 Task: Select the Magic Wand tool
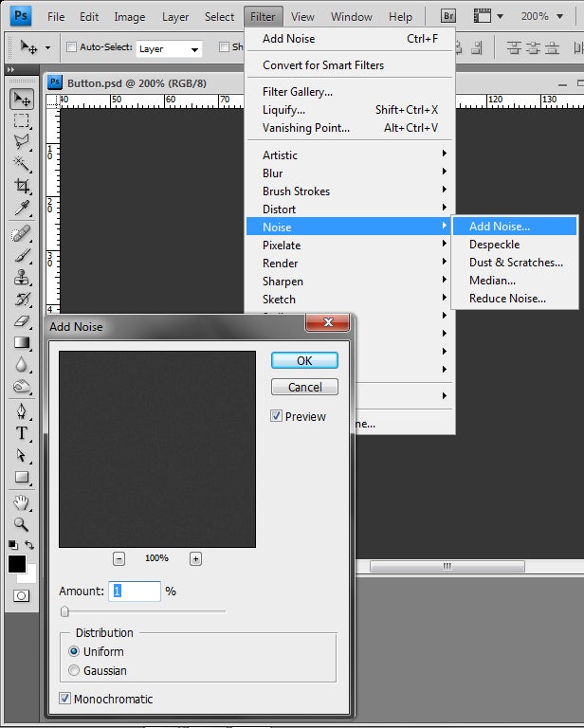(22, 163)
